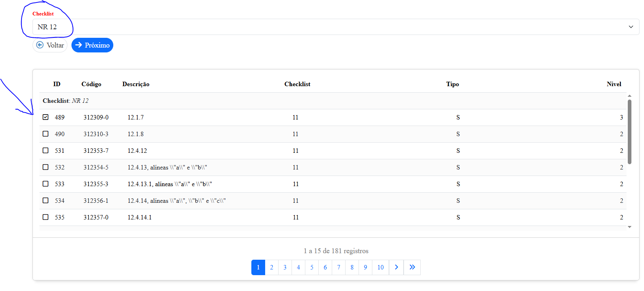Uncheck the checkbox for ID 489
This screenshot has height=291, width=644.
pos(45,117)
